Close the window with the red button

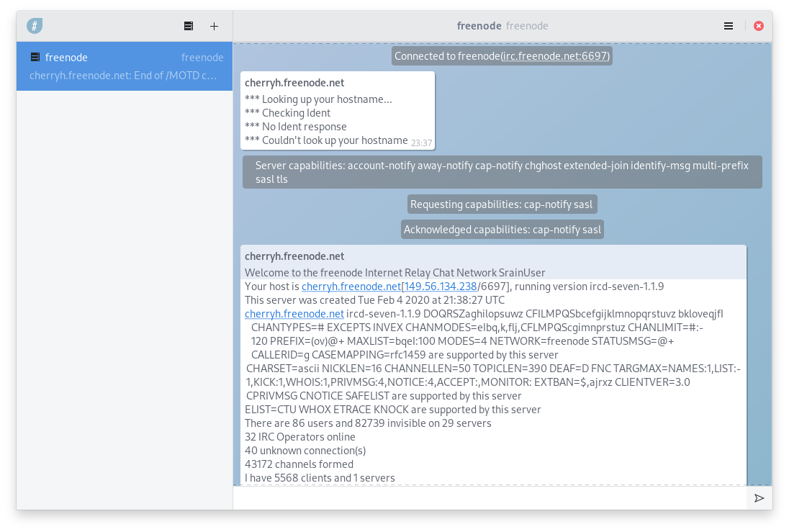759,26
